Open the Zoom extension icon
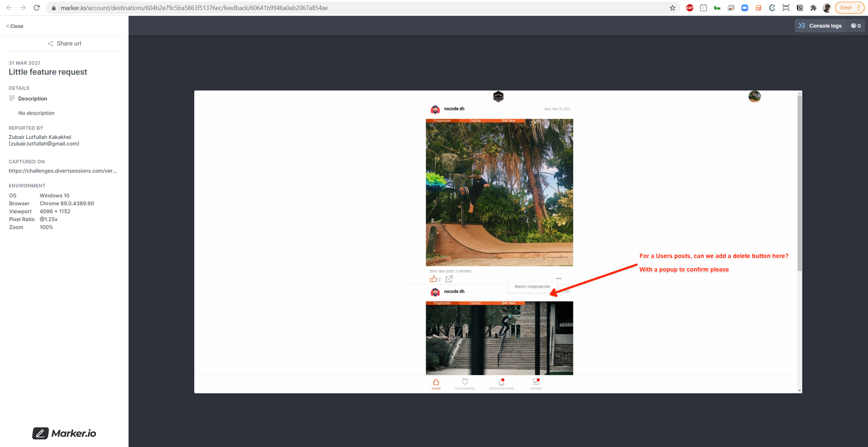This screenshot has height=447, width=868. pyautogui.click(x=745, y=8)
